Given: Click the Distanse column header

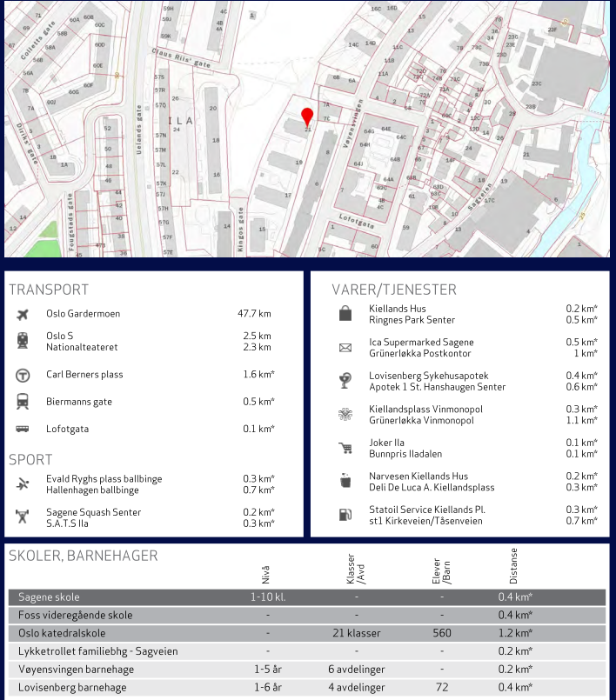Looking at the screenshot, I should (x=513, y=566).
